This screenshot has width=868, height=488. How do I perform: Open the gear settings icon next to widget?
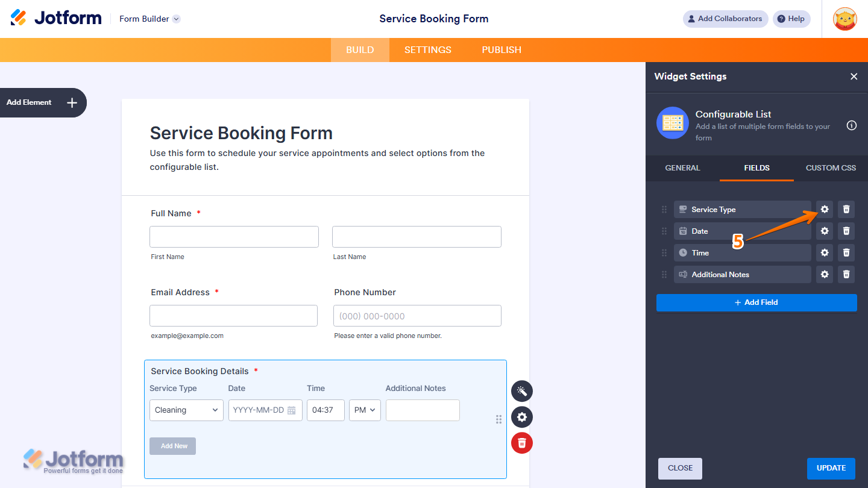[521, 416]
